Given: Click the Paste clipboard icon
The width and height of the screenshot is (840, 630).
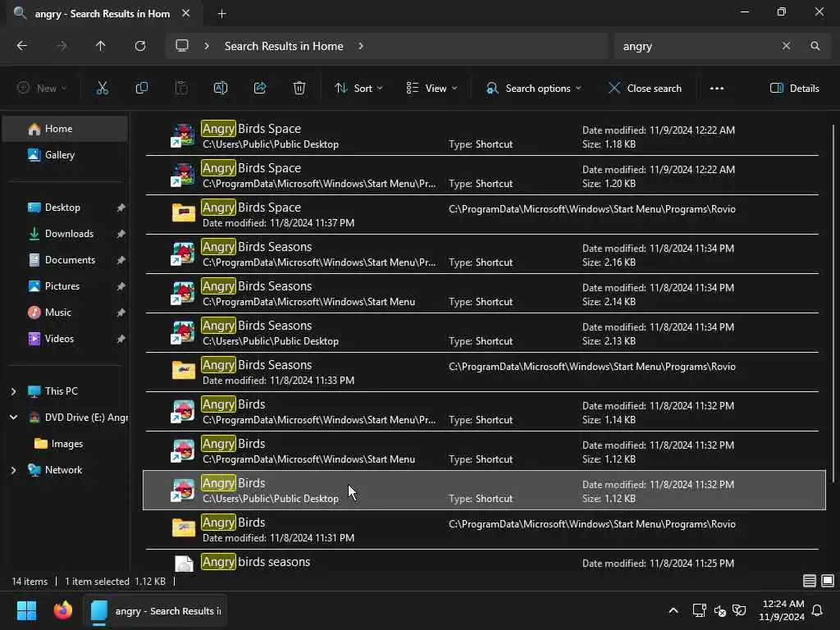Looking at the screenshot, I should [x=181, y=89].
